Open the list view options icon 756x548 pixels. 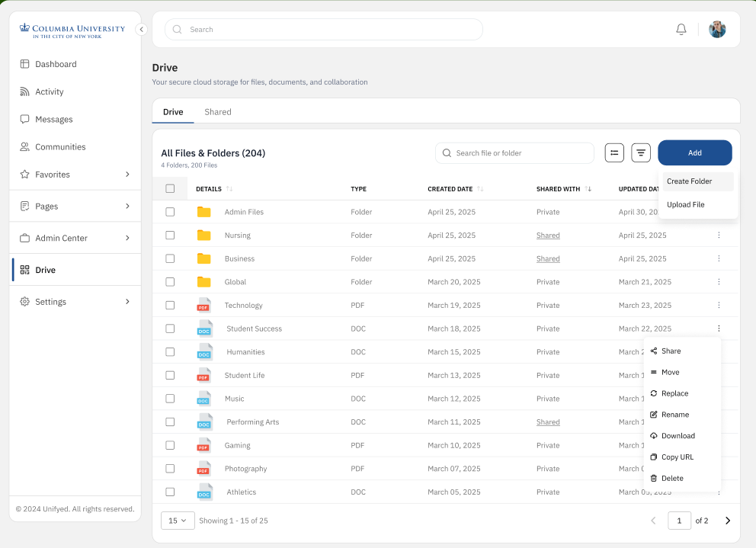(x=614, y=153)
